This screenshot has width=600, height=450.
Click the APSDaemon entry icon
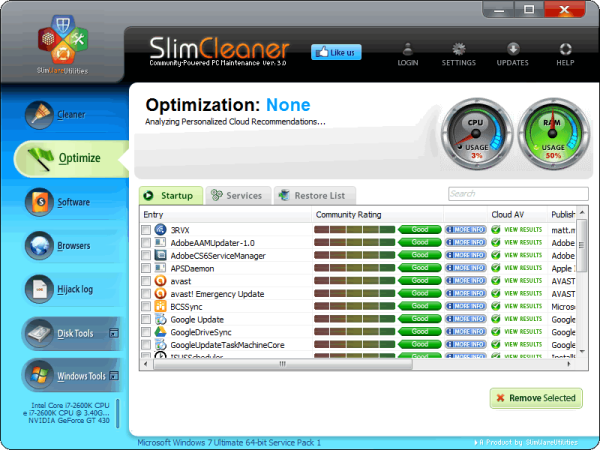(160, 268)
